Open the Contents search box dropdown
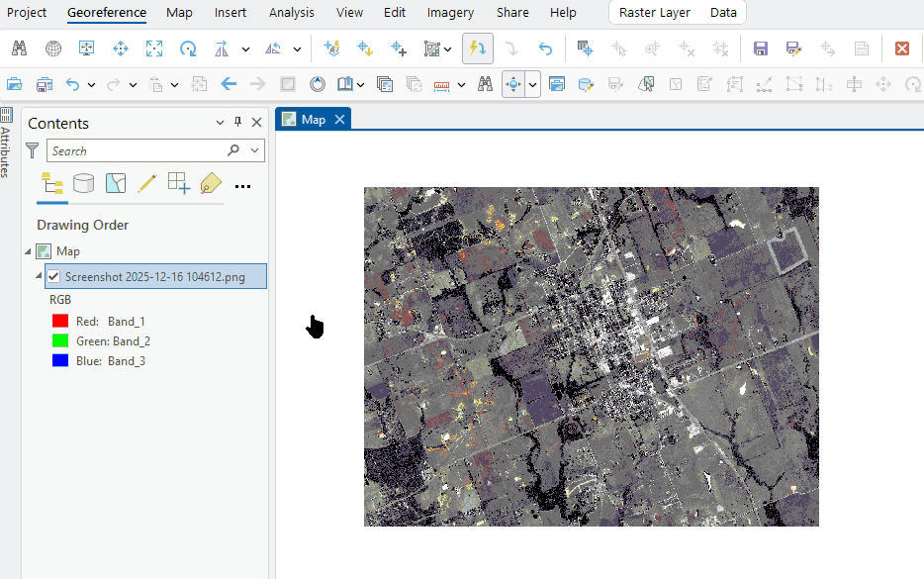 (x=255, y=151)
